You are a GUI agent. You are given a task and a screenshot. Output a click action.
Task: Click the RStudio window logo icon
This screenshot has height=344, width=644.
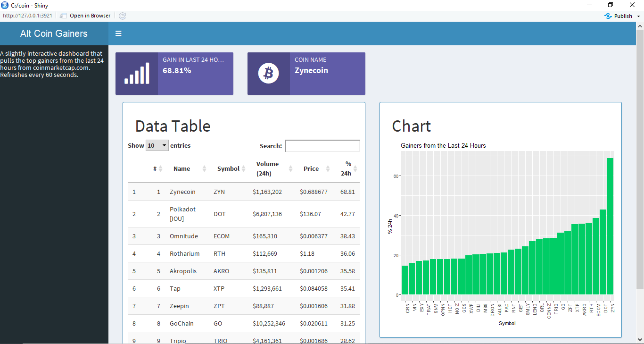tap(5, 5)
